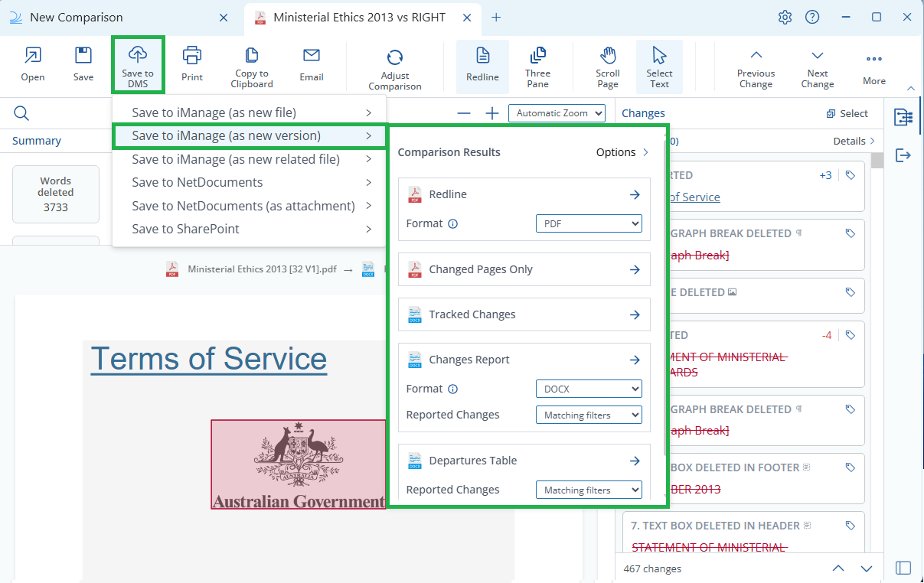
Task: Tag the first inserted change card
Action: (x=851, y=175)
